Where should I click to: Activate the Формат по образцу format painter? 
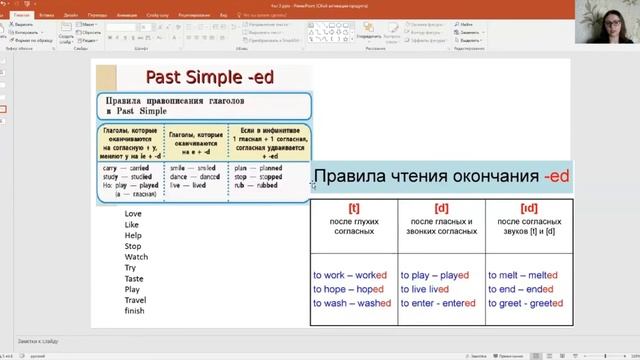click(x=31, y=40)
